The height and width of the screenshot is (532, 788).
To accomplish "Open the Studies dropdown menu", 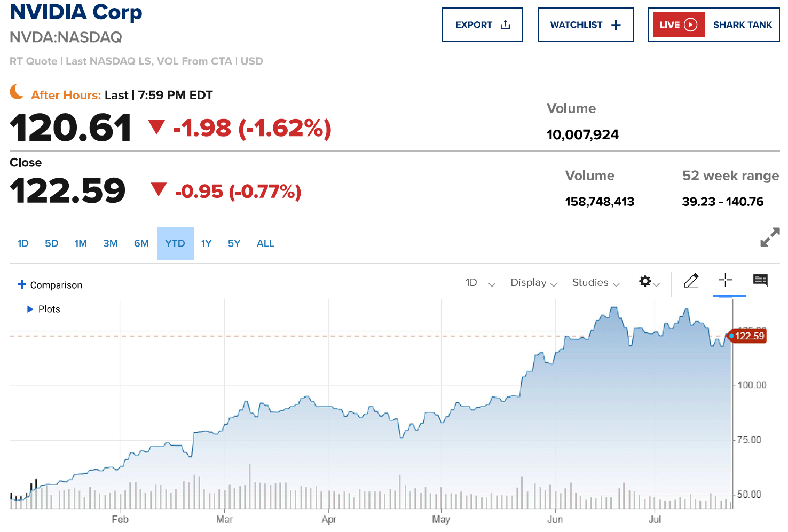I will 595,283.
